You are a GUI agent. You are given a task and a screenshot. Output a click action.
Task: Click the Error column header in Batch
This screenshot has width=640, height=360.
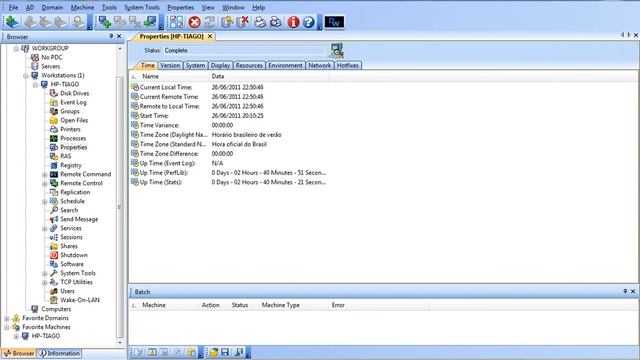338,305
